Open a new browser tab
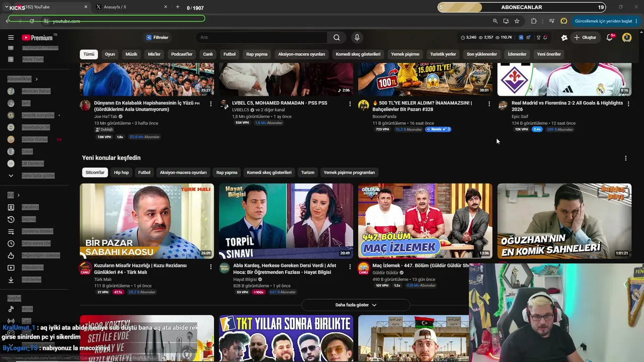 click(x=178, y=7)
